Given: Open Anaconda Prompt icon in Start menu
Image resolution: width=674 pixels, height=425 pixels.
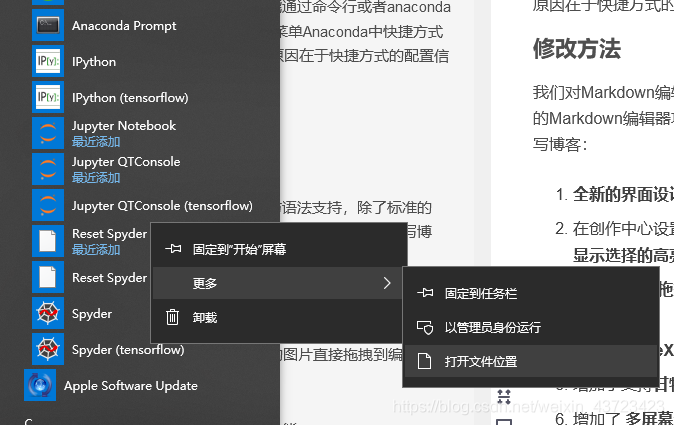Looking at the screenshot, I should point(48,25).
